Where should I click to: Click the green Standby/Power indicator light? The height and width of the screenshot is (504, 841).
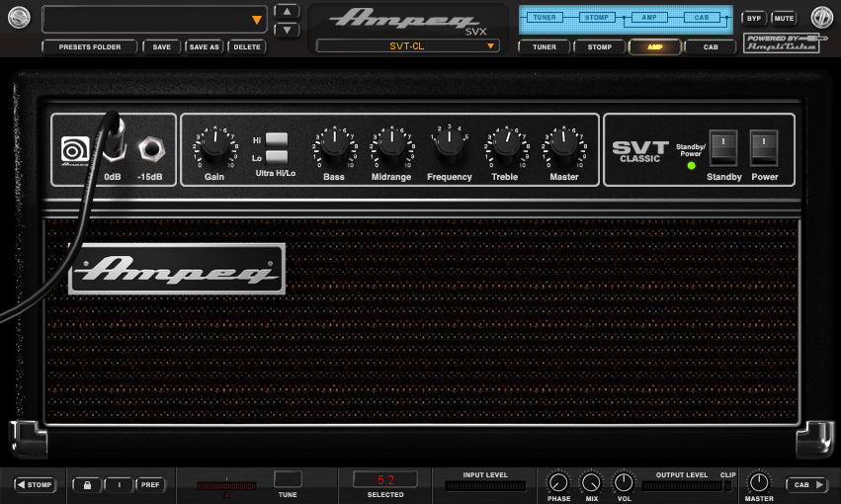point(692,166)
